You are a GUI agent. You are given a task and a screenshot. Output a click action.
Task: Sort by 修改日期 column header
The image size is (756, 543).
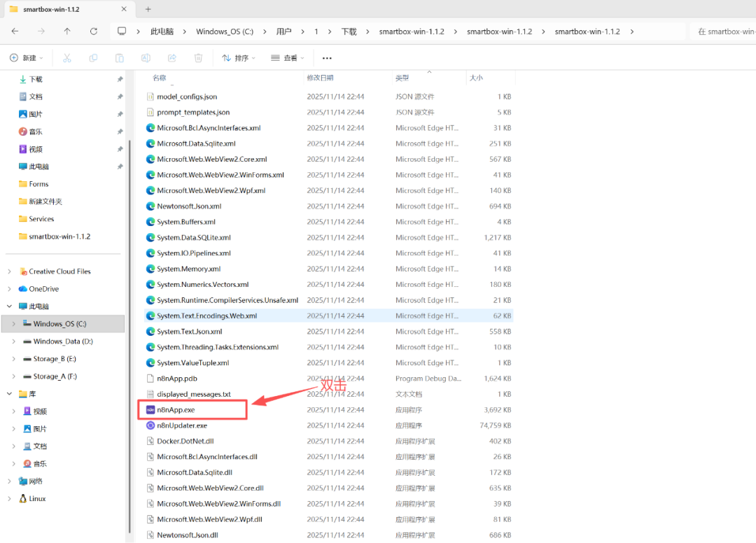click(320, 78)
